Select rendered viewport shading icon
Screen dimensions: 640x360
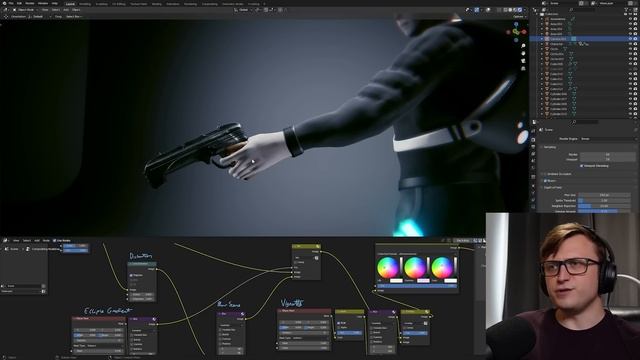pos(520,9)
